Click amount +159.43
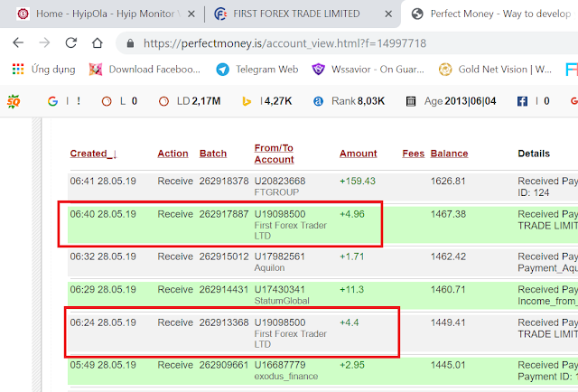The width and height of the screenshot is (578, 392). coord(358,181)
